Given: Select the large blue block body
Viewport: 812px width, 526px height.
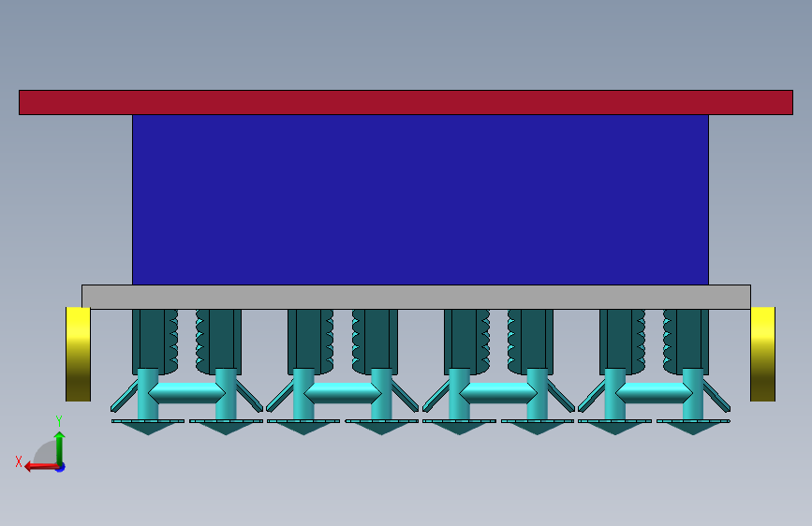Looking at the screenshot, I should click(421, 199).
